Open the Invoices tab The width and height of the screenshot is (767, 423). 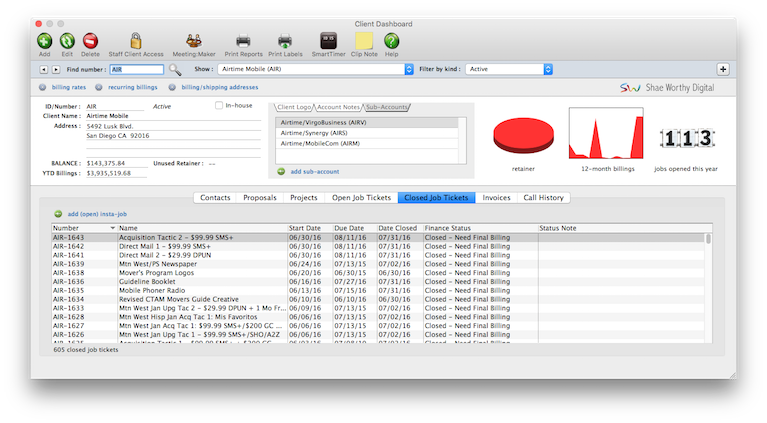click(x=496, y=198)
